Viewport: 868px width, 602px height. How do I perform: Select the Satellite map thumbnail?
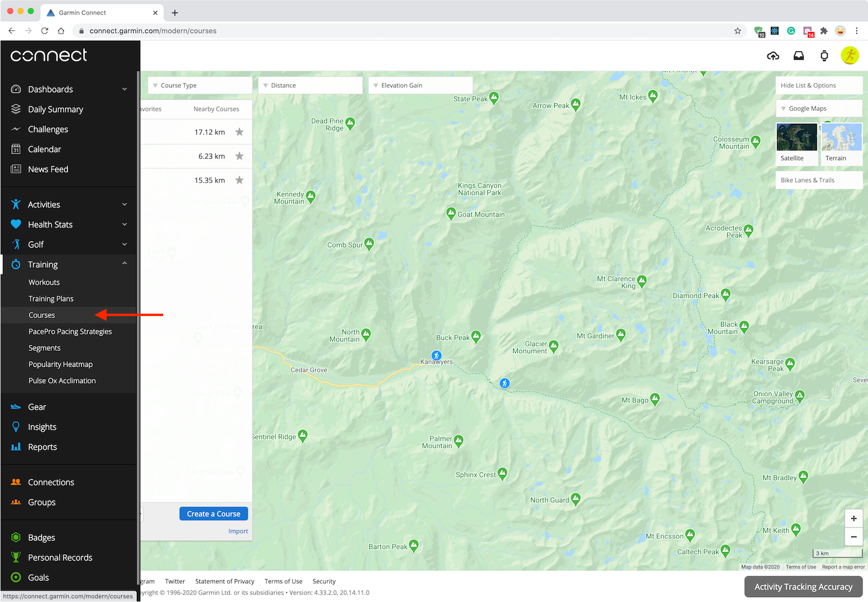point(796,137)
